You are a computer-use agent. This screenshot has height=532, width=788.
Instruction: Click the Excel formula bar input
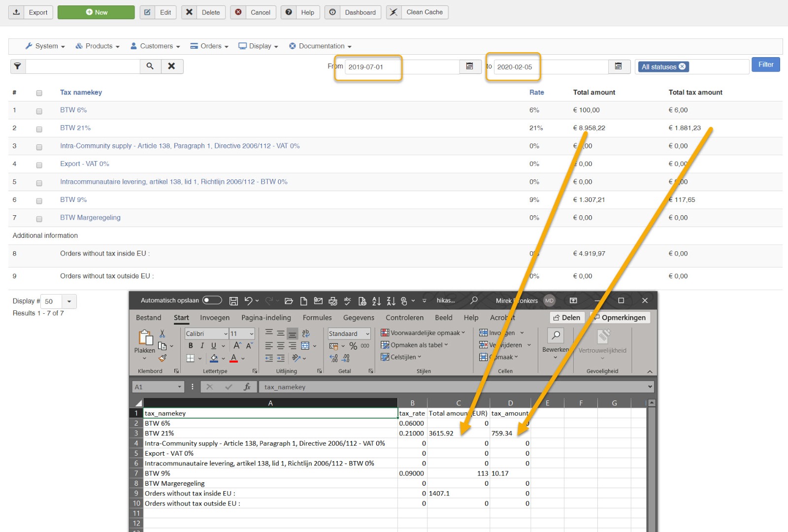click(453, 387)
